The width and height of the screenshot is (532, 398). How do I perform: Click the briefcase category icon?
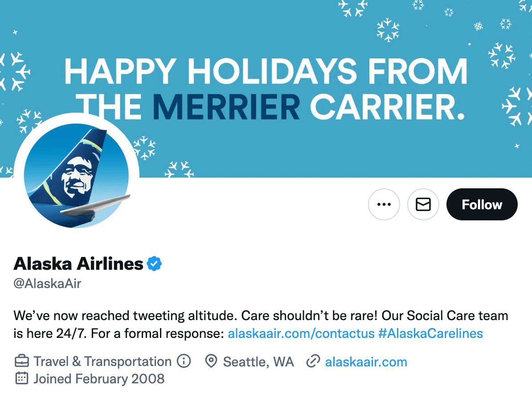[22, 361]
